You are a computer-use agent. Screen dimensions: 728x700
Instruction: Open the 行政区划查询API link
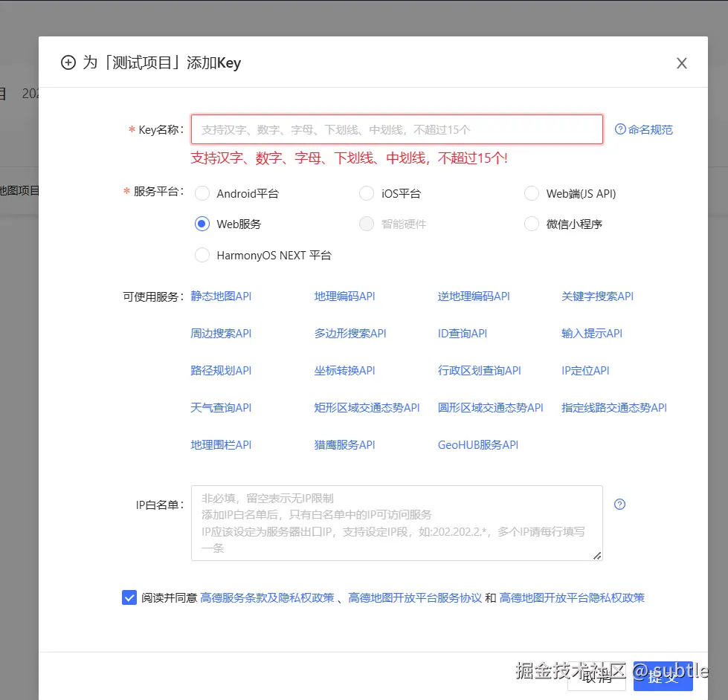(x=479, y=371)
